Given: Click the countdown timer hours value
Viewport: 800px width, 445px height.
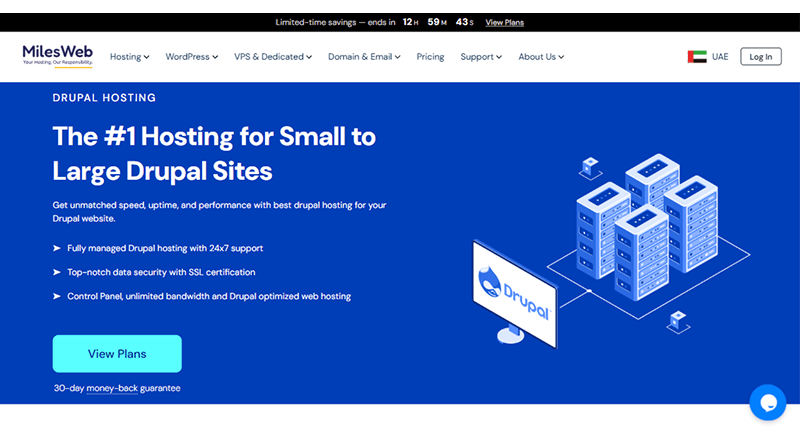Looking at the screenshot, I should click(407, 22).
